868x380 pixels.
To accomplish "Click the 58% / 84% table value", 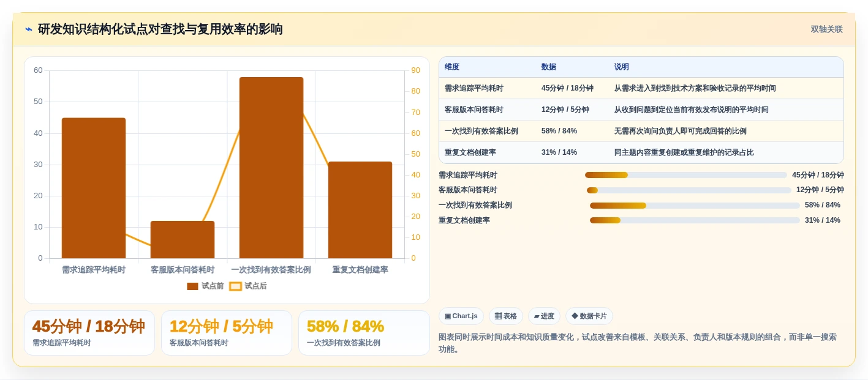I will pyautogui.click(x=559, y=131).
